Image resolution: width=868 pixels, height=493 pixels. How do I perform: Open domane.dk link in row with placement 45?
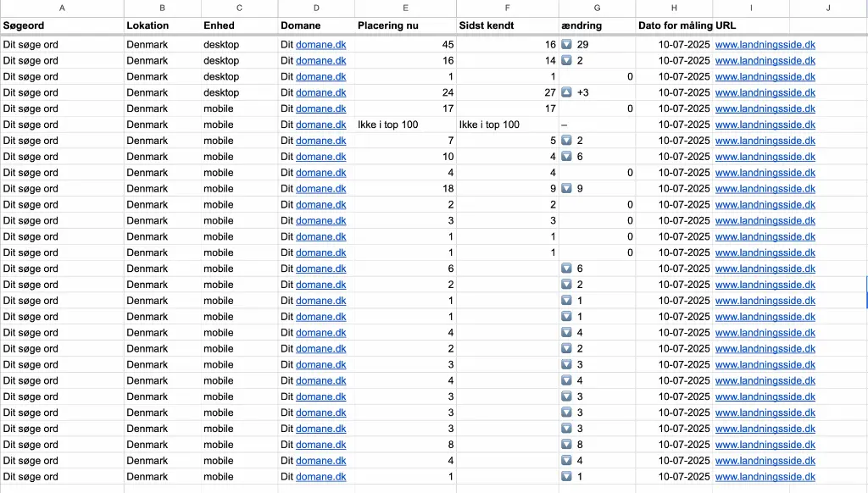(x=320, y=44)
